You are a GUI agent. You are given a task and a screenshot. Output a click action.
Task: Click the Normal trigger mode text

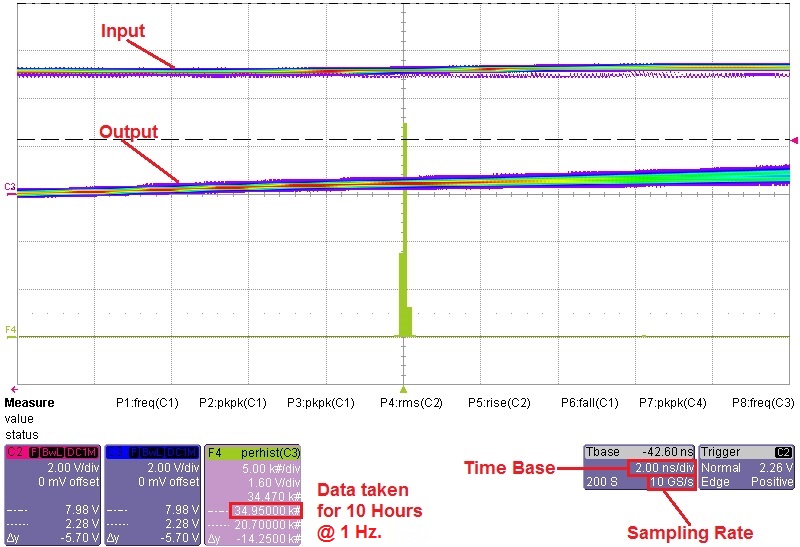click(x=721, y=467)
